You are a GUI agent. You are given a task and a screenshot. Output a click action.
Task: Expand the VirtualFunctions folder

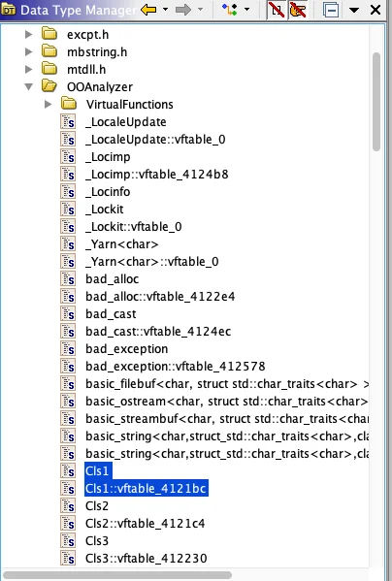[49, 104]
